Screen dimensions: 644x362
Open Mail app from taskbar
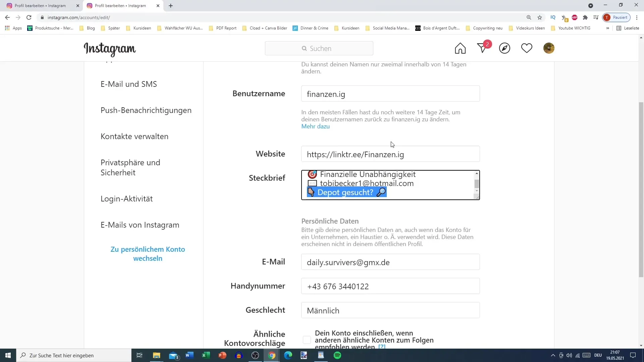coord(174,355)
